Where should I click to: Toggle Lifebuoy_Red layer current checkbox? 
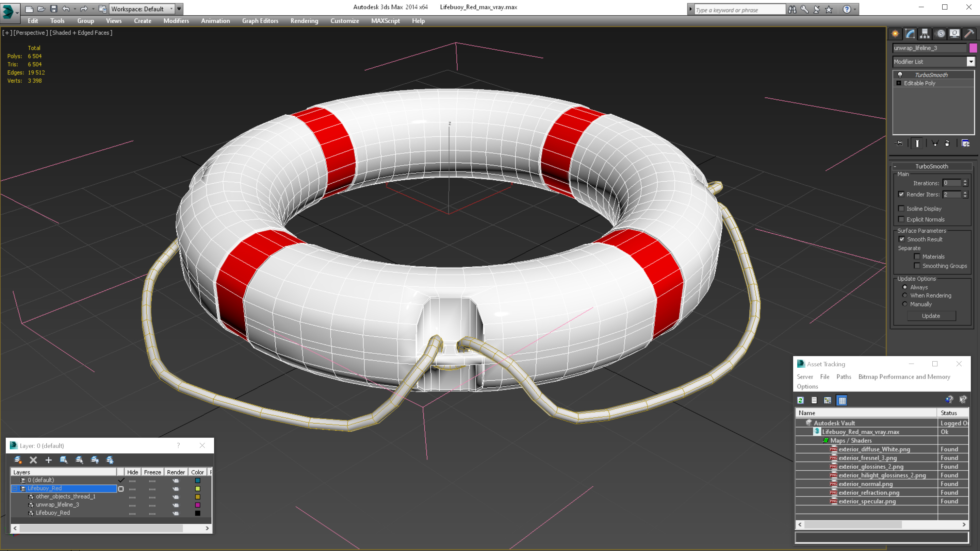[121, 489]
